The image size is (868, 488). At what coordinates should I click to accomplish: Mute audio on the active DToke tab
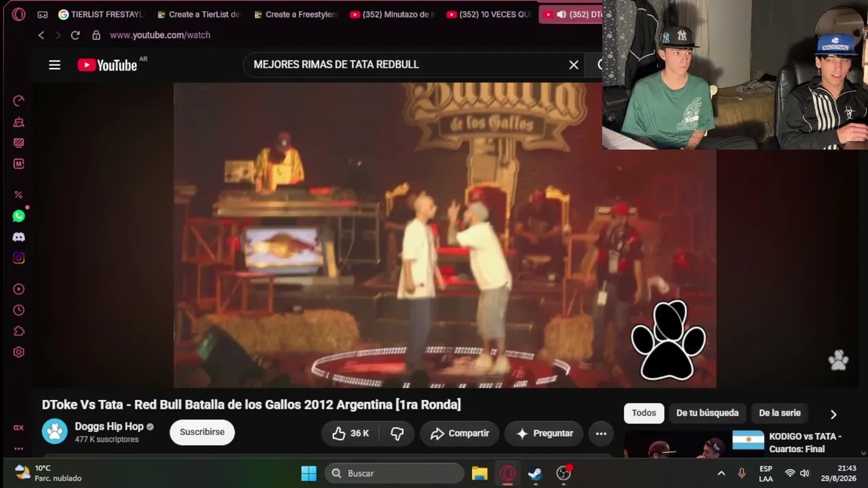pos(561,14)
